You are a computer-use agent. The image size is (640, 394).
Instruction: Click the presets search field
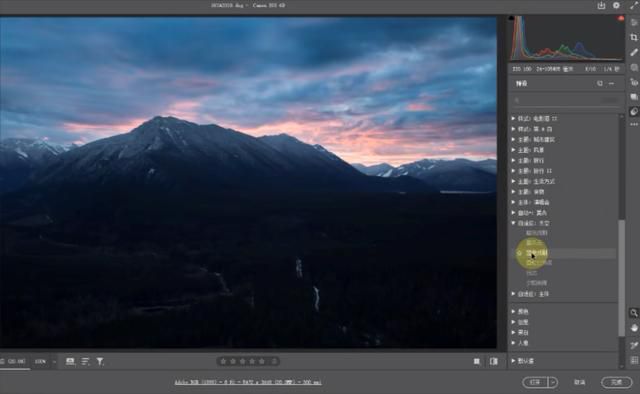tap(566, 100)
